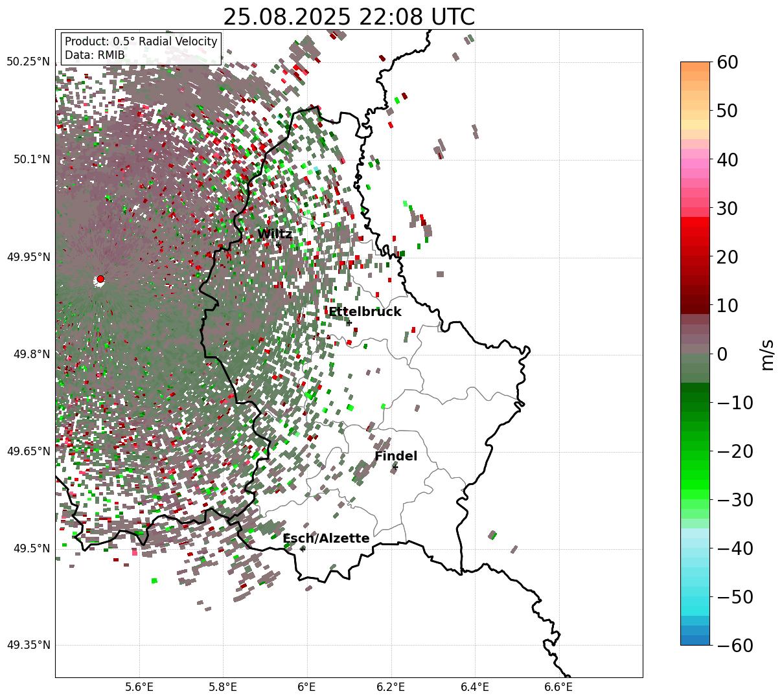The width and height of the screenshot is (782, 700).
Task: Select the Esch/Alzette city label
Action: (x=326, y=538)
